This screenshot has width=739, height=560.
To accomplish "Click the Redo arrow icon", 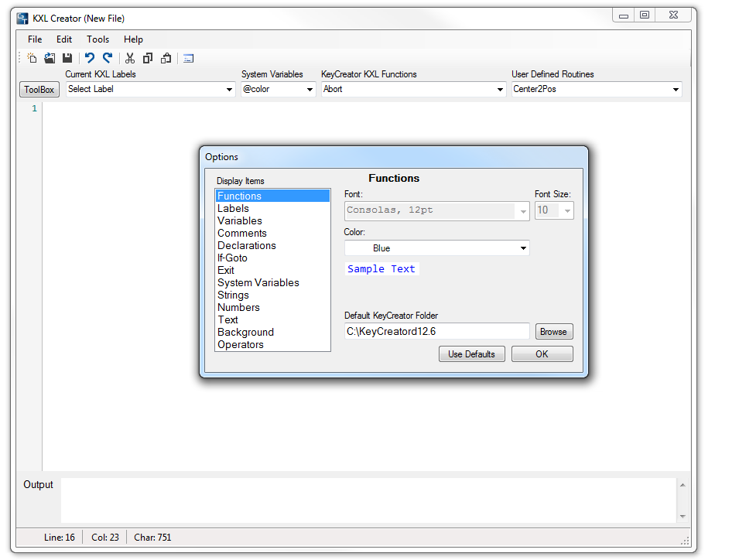I will point(108,58).
